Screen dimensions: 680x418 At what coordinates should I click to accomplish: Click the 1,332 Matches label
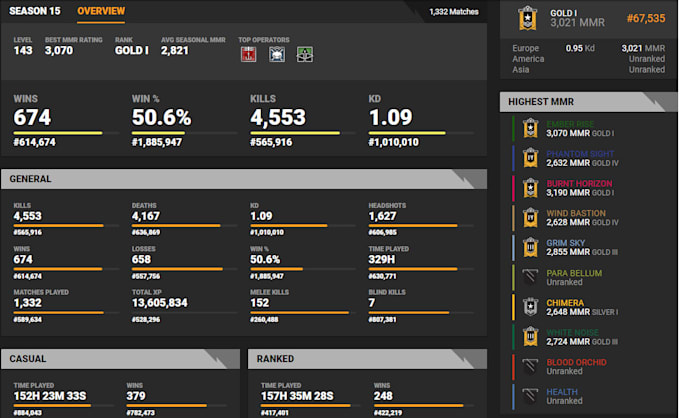tap(454, 12)
